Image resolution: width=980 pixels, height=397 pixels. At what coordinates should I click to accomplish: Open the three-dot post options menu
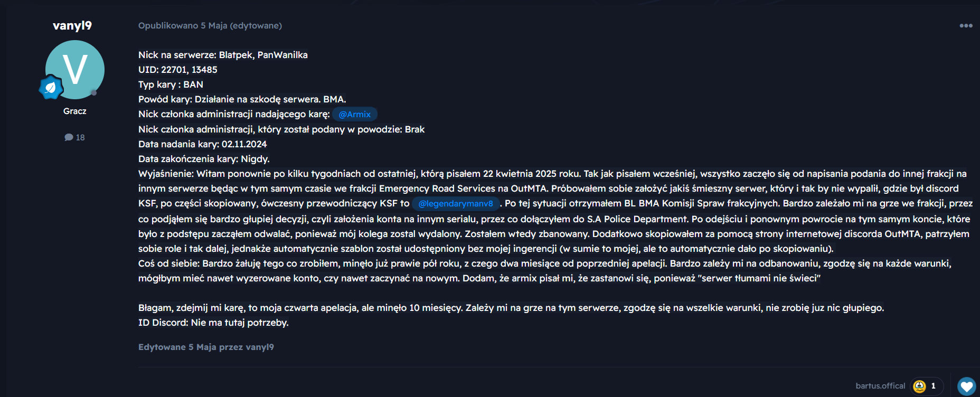(x=966, y=25)
